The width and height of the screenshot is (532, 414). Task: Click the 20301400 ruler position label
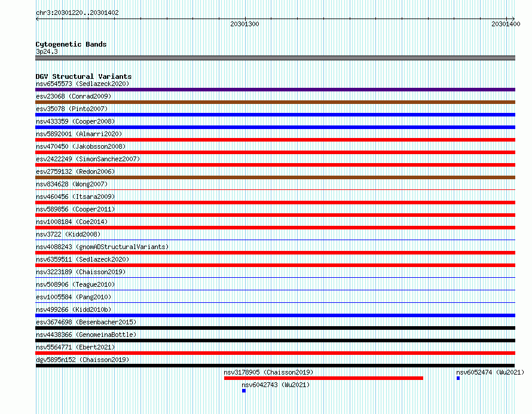[506, 24]
